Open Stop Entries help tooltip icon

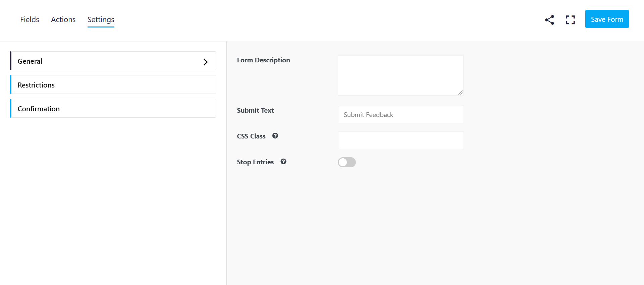(x=283, y=162)
